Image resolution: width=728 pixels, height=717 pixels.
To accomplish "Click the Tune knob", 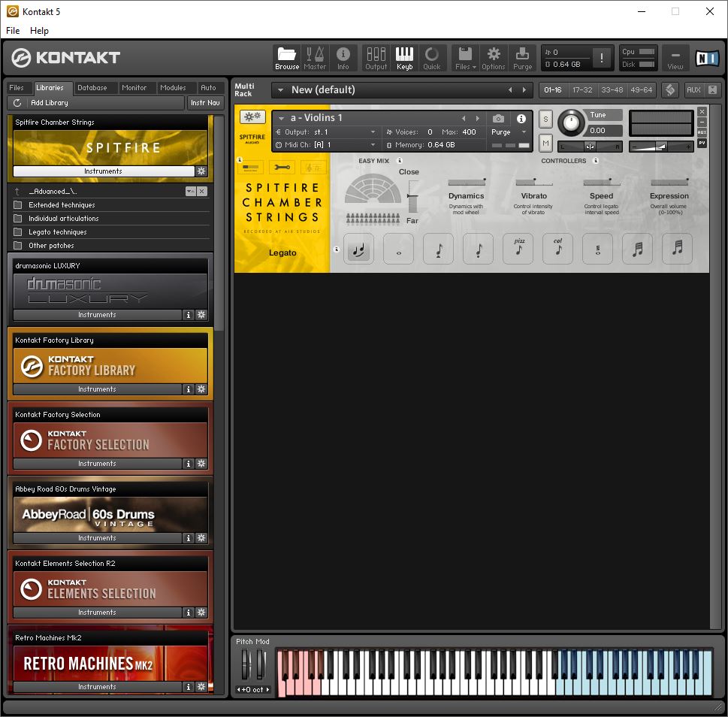I will tap(571, 123).
